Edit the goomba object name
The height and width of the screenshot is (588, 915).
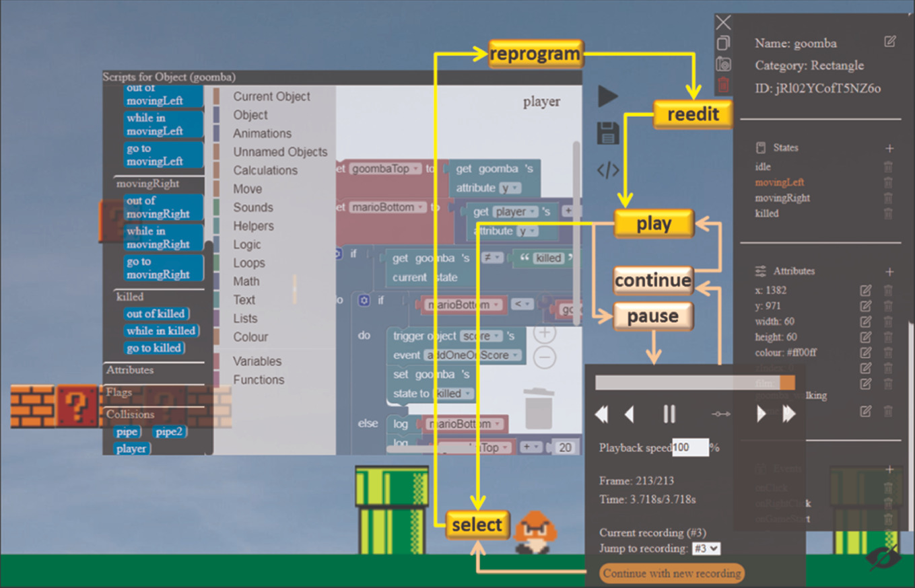click(890, 42)
